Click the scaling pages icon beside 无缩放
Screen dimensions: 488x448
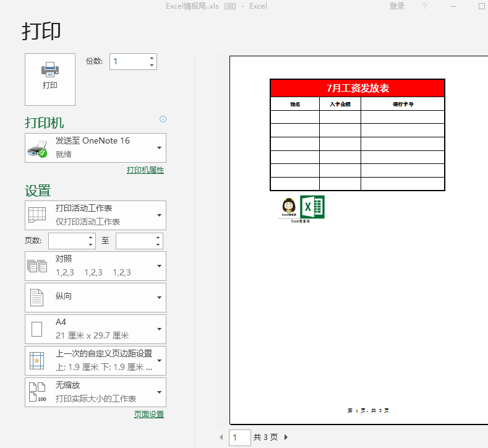point(37,392)
